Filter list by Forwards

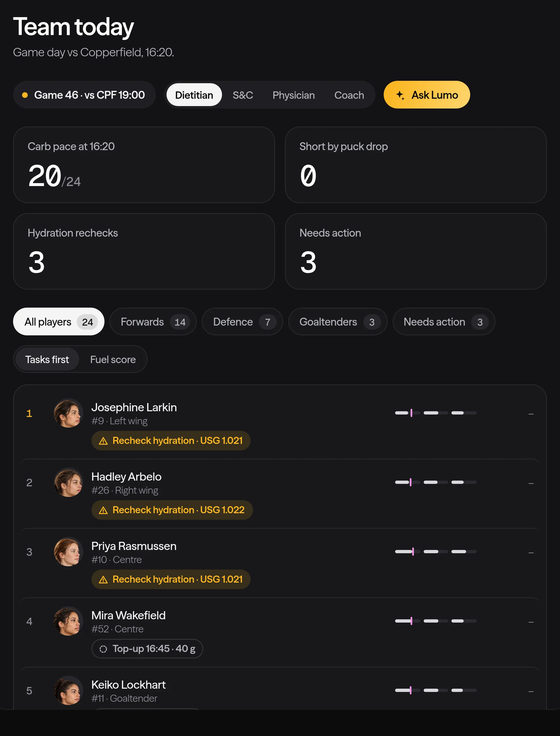pos(153,322)
